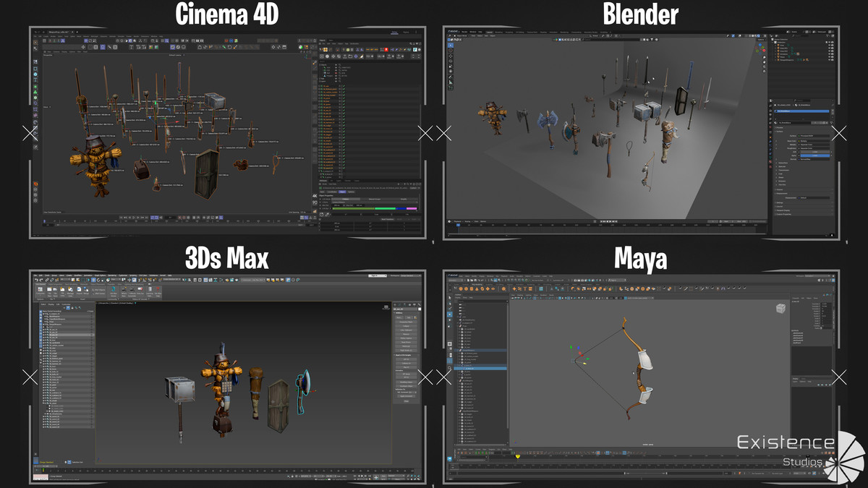Open Playback menu in Blender timeline

[458, 221]
